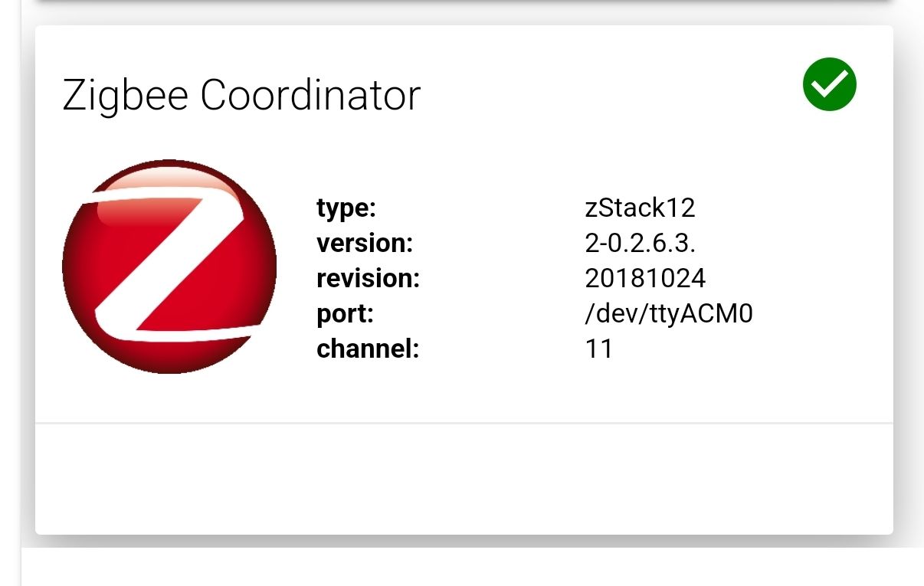This screenshot has width=924, height=586.
Task: Select the 2-0.2.6.3. version value
Action: click(x=640, y=243)
